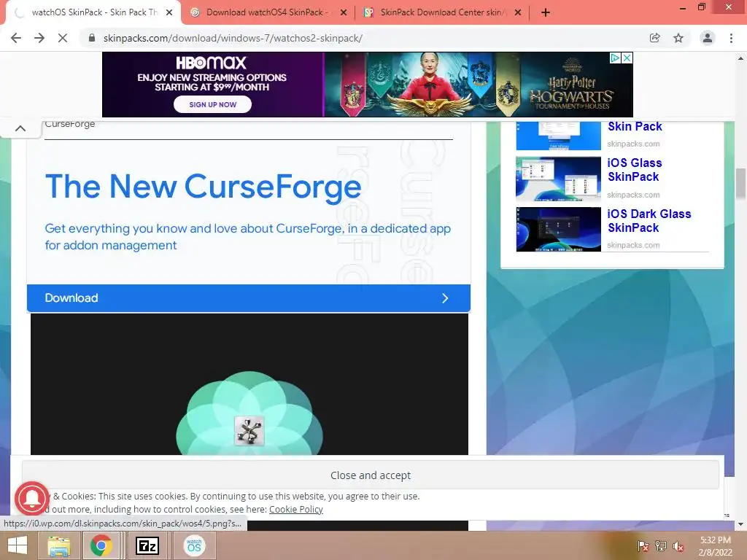The height and width of the screenshot is (560, 747).
Task: Close the HBO Max banner ad
Action: coord(627,58)
